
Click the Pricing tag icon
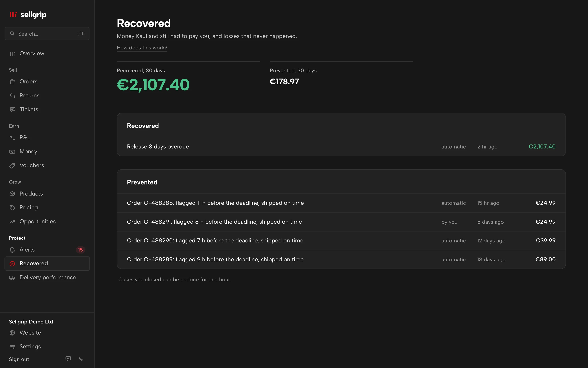[x=12, y=208]
